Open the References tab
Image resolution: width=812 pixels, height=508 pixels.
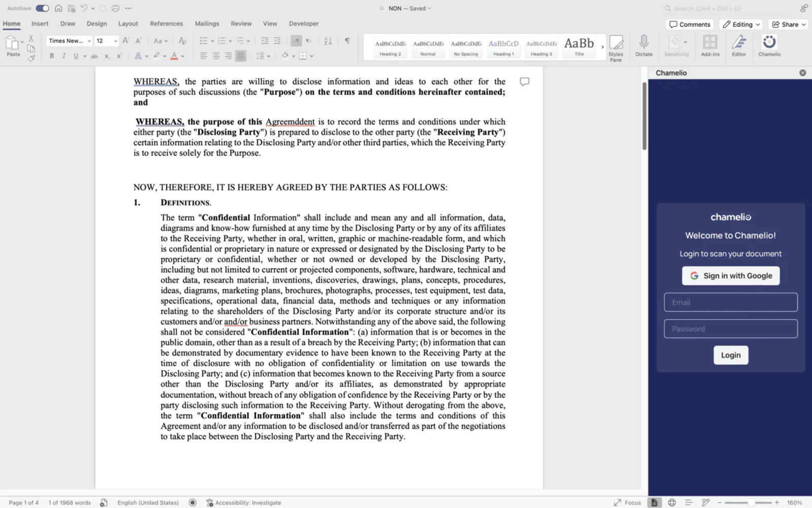166,23
